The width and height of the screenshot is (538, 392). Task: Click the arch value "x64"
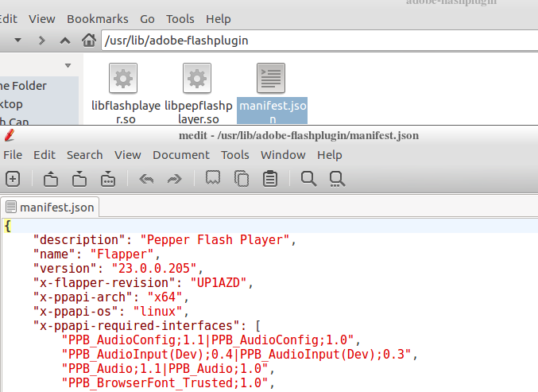point(164,297)
